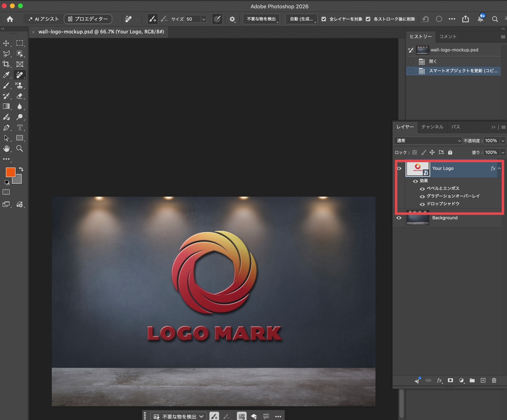Select the Crop tool

[6, 64]
